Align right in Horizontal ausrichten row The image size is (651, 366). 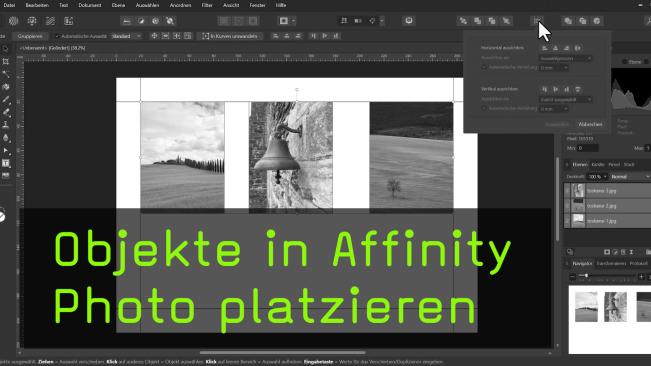pyautogui.click(x=566, y=48)
